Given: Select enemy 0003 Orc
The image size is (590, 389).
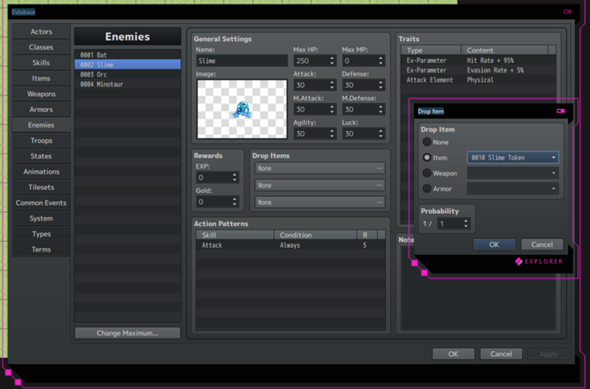Looking at the screenshot, I should click(x=128, y=74).
